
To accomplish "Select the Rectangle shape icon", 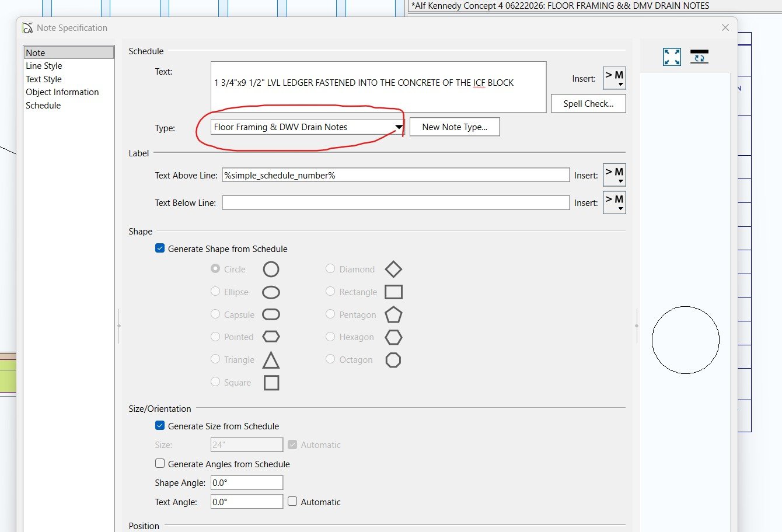I will pos(393,292).
